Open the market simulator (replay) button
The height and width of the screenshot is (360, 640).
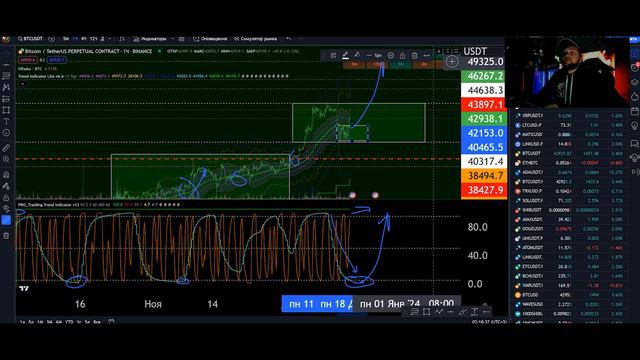click(x=256, y=39)
